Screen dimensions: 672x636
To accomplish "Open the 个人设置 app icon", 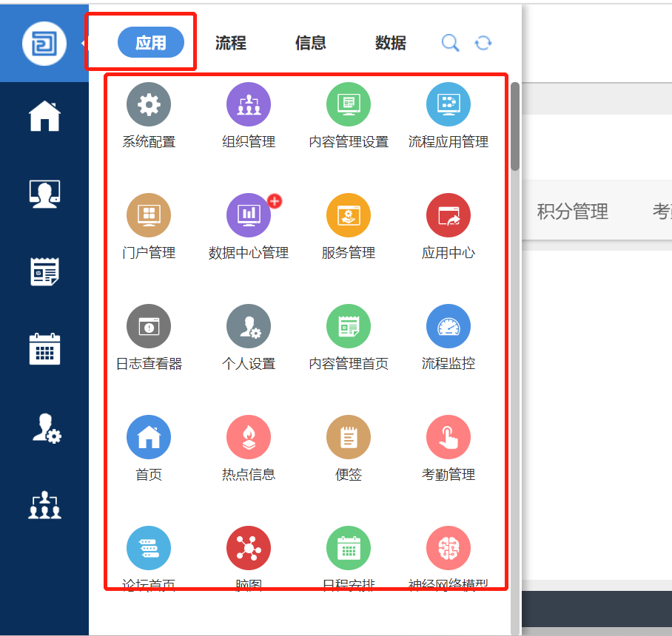I will coord(249,326).
